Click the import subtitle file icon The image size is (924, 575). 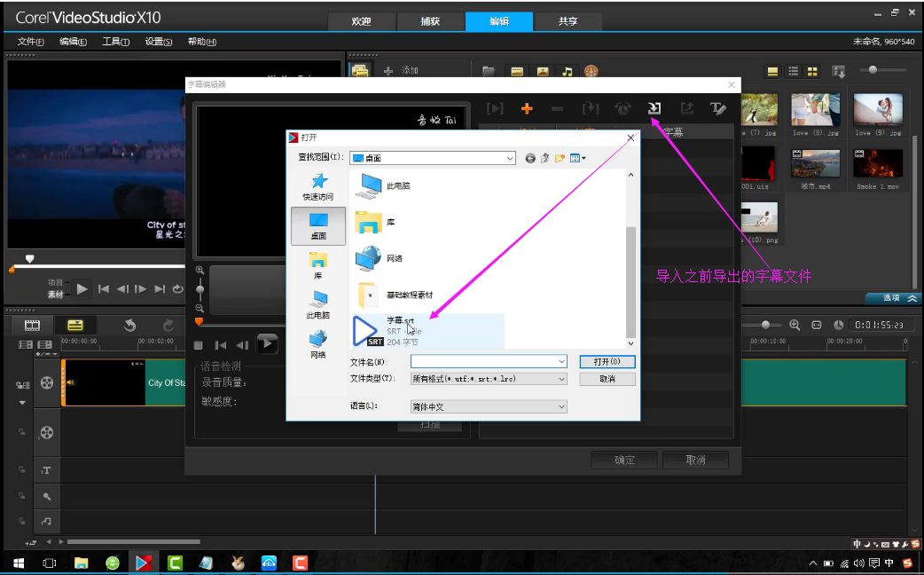click(x=654, y=108)
